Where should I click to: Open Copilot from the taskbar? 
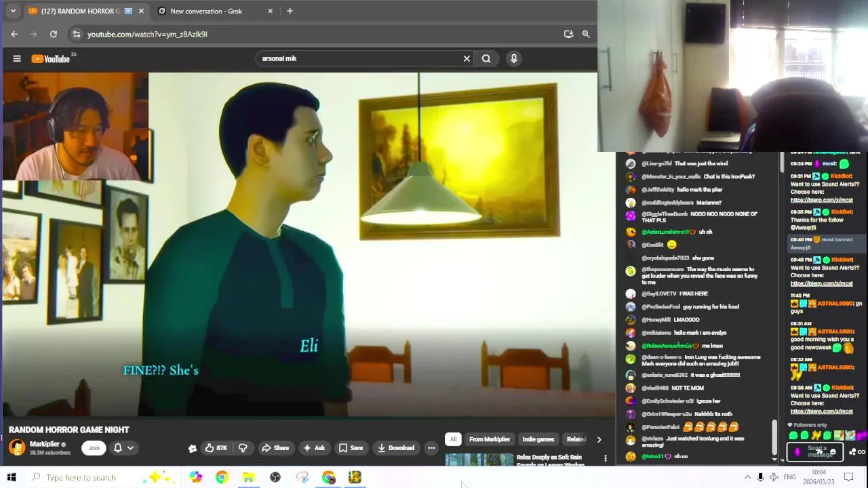click(x=195, y=477)
